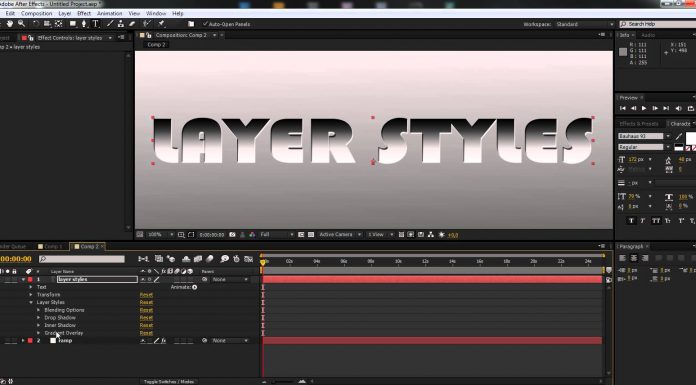Expand the Text property group
This screenshot has width=696, height=385.
click(x=31, y=287)
